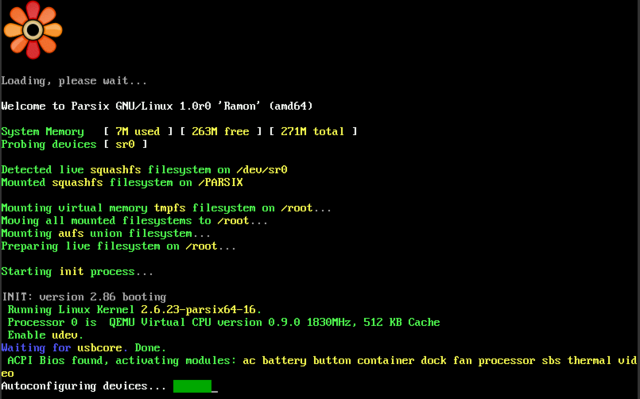640x399 pixels.
Task: Click 'Preparing live filesystem on /root' line
Action: click(x=118, y=246)
